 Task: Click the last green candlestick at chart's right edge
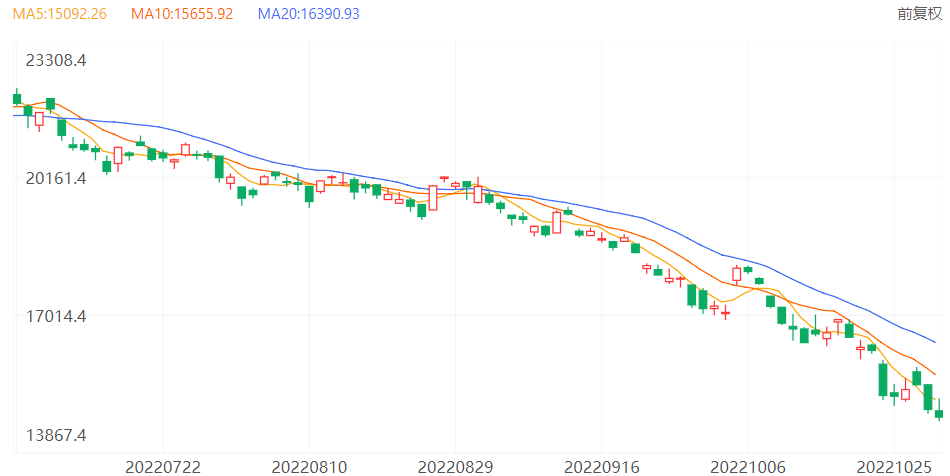coord(939,414)
